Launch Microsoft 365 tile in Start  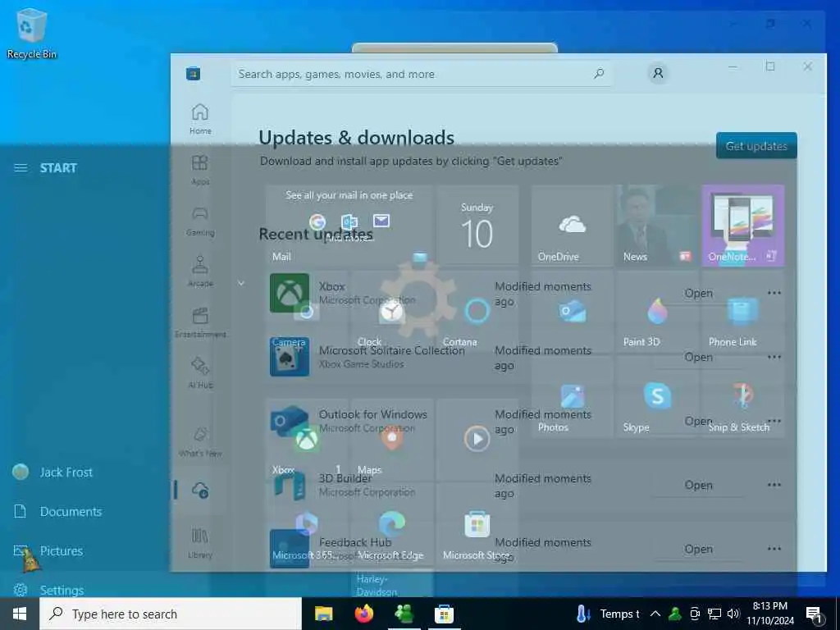pyautogui.click(x=306, y=525)
